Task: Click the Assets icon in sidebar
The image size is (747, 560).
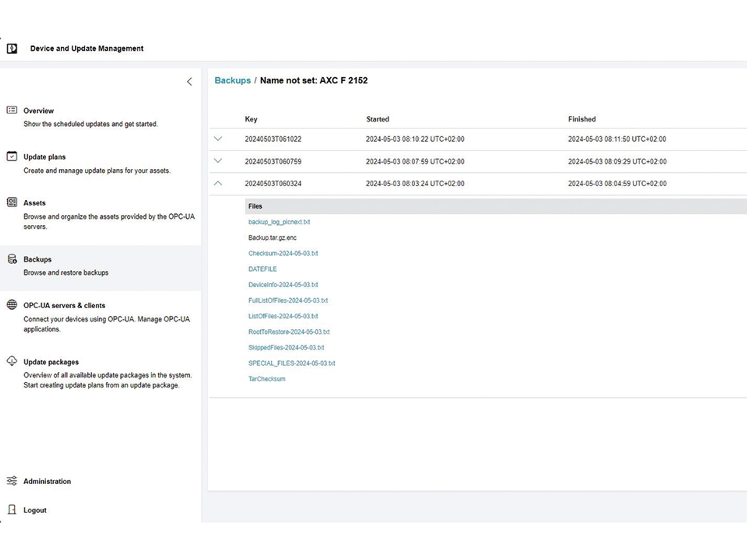Action: pos(12,202)
